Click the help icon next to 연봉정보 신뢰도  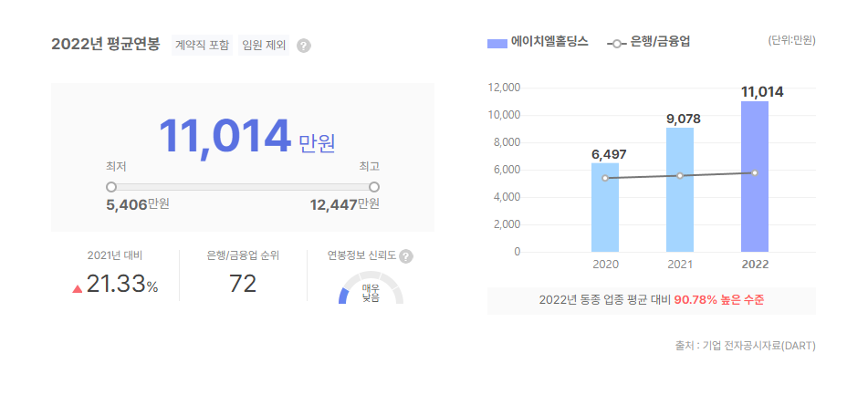click(406, 256)
